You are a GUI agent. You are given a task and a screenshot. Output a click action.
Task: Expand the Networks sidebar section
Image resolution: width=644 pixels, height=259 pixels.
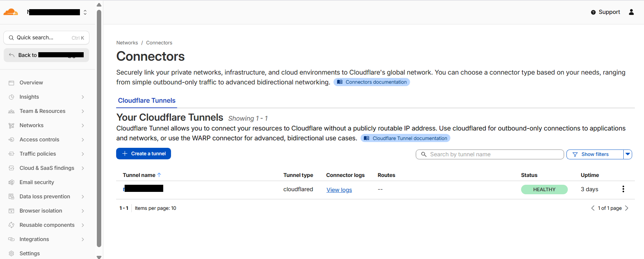(83, 125)
